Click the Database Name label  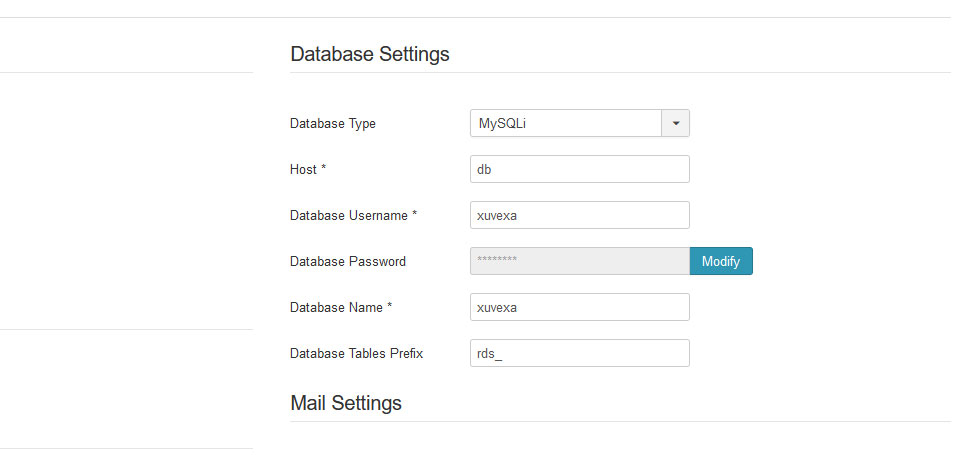[337, 307]
